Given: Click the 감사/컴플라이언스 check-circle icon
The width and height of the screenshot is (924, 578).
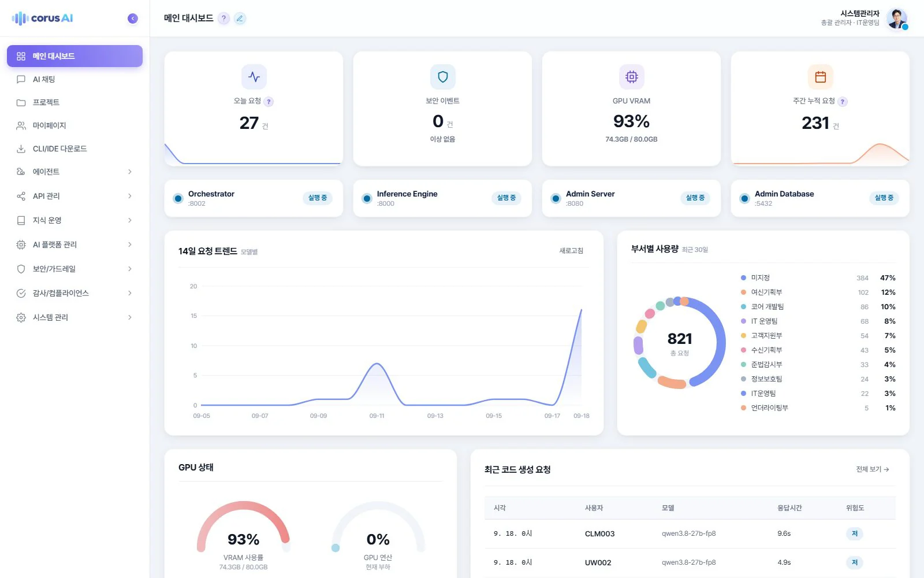Looking at the screenshot, I should point(21,293).
